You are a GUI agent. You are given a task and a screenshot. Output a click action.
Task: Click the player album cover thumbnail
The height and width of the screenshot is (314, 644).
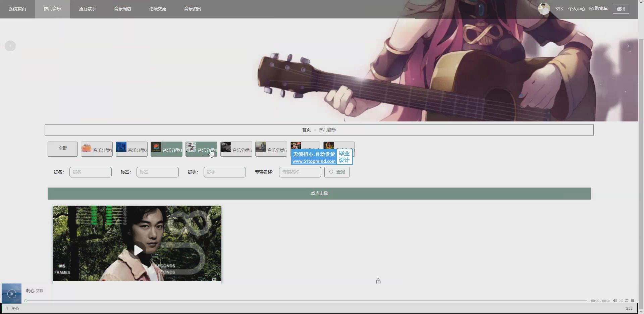coord(11,294)
